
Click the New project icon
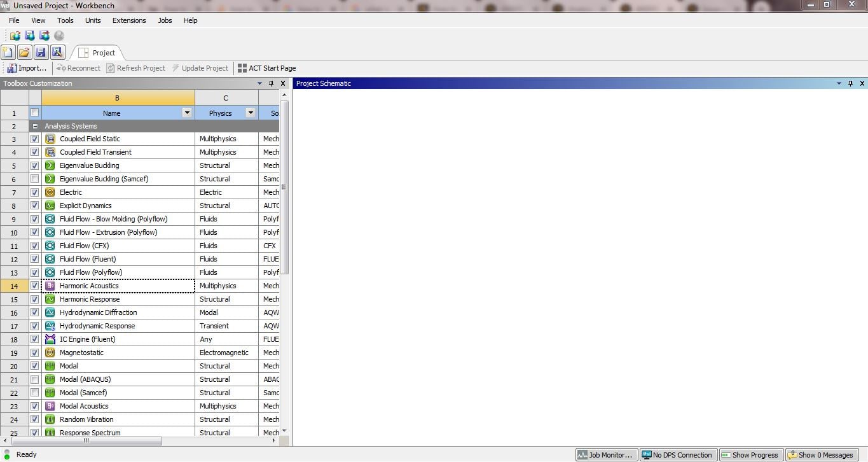click(x=8, y=52)
